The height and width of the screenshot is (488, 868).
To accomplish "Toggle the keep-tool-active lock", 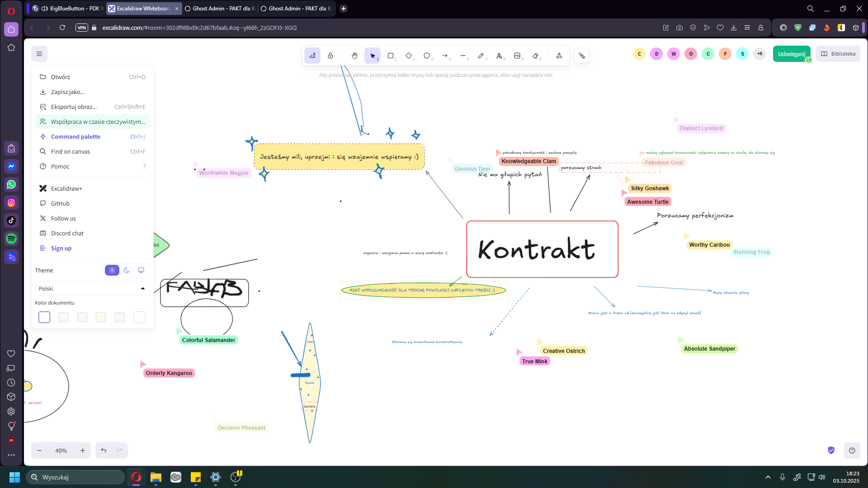I will pos(330,56).
